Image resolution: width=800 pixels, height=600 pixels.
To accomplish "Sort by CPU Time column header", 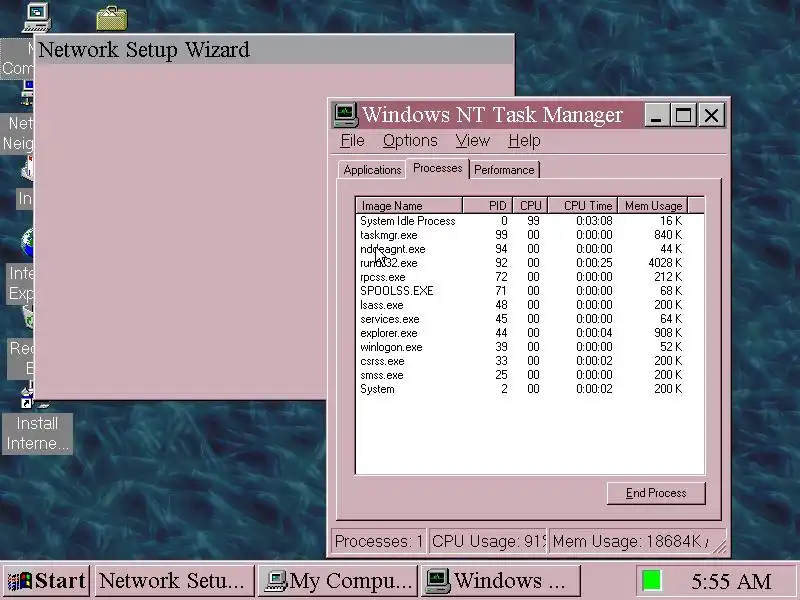I will tap(583, 206).
